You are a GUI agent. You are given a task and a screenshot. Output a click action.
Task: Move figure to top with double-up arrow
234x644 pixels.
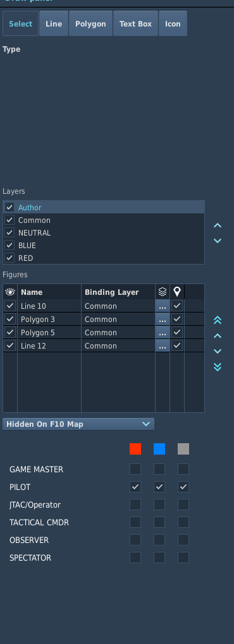(218, 320)
